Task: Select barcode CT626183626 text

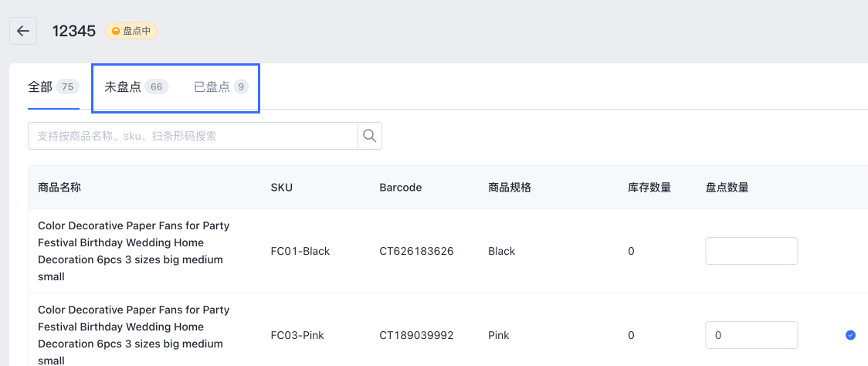Action: point(416,252)
